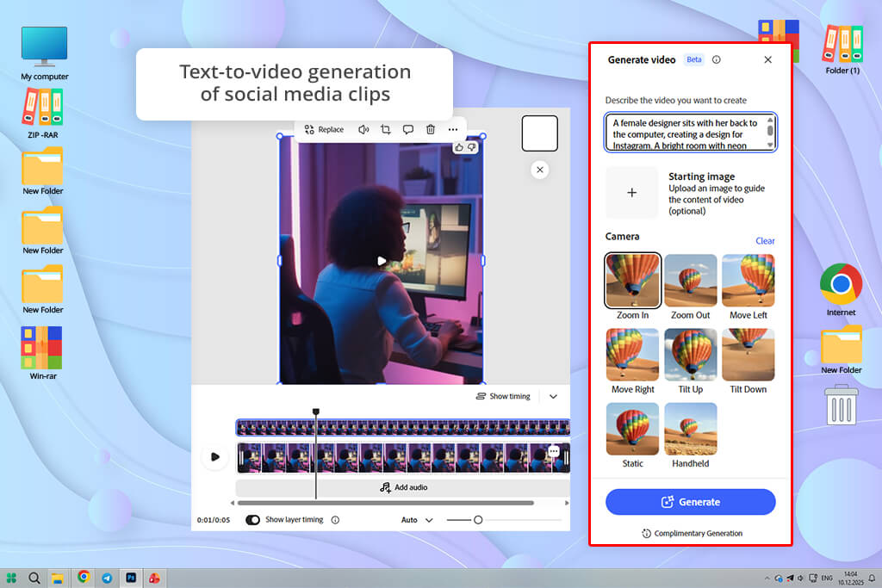Click info icon next to Show layer timing

[335, 520]
